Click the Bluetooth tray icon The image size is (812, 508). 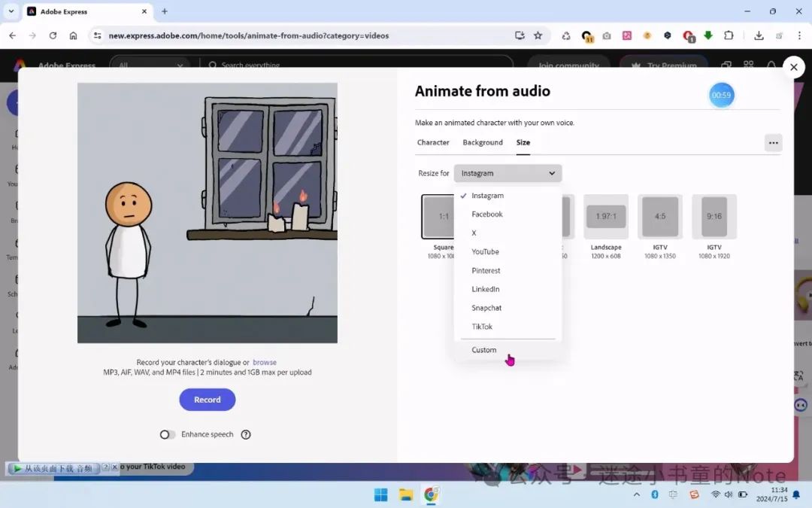655,494
